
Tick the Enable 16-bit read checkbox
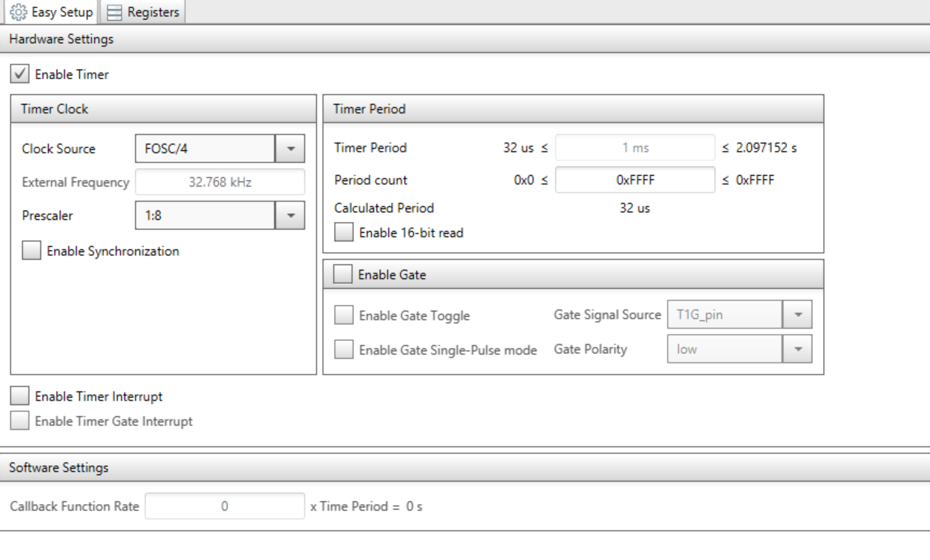[344, 233]
